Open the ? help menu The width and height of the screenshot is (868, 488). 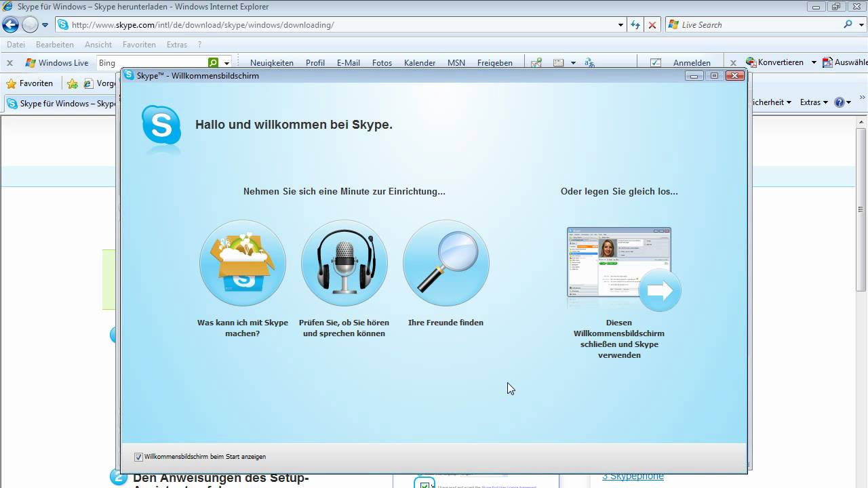pos(199,45)
